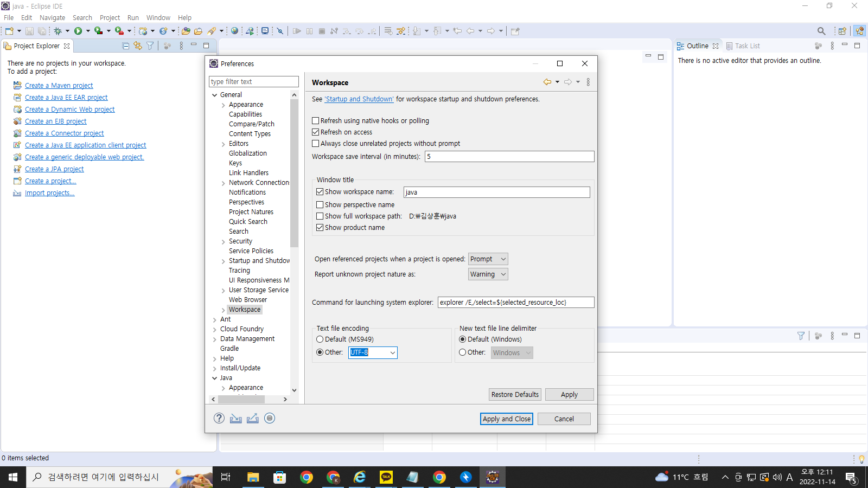The width and height of the screenshot is (868, 488).
Task: Click the Back arrow in Preferences header
Action: tap(547, 82)
